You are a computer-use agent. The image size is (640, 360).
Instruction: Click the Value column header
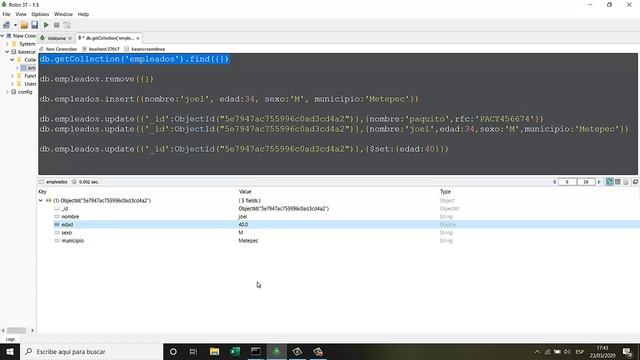(245, 191)
